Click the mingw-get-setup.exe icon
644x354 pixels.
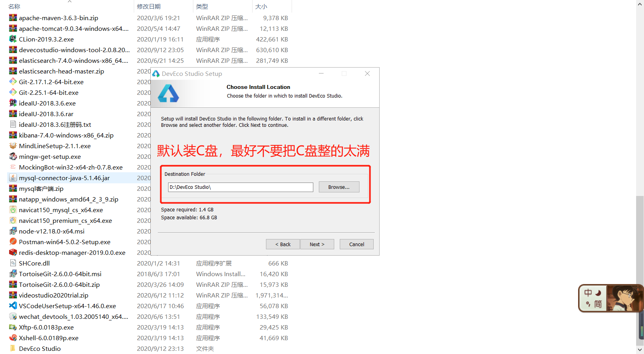(x=13, y=156)
